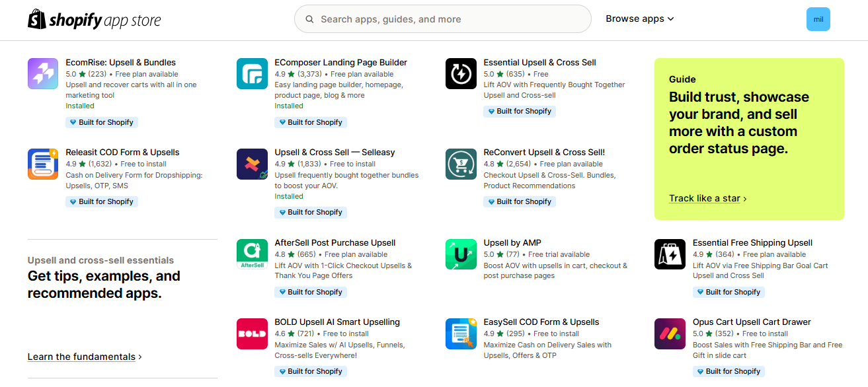
Task: Open EasySell COD Form & Upsells title
Action: coord(541,322)
